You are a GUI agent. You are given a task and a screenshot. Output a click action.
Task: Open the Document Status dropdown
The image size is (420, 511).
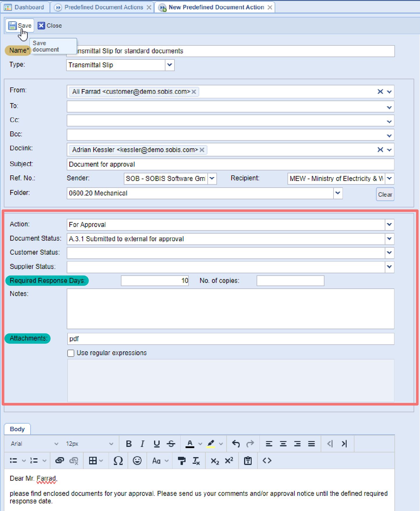[389, 239]
